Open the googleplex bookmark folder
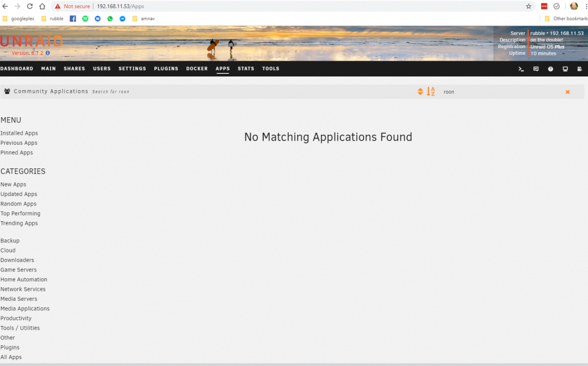Image resolution: width=588 pixels, height=366 pixels. [18, 19]
